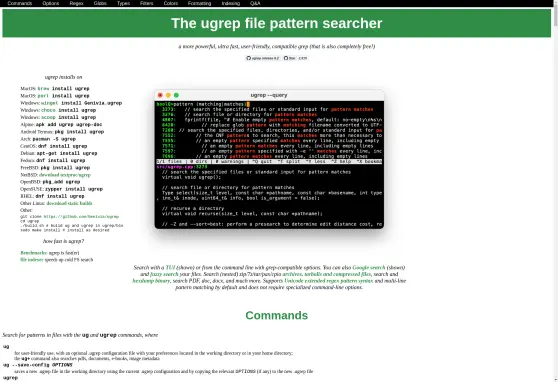Click the RHEL dnf install ugrep command
The width and height of the screenshot is (558, 382).
60,196
